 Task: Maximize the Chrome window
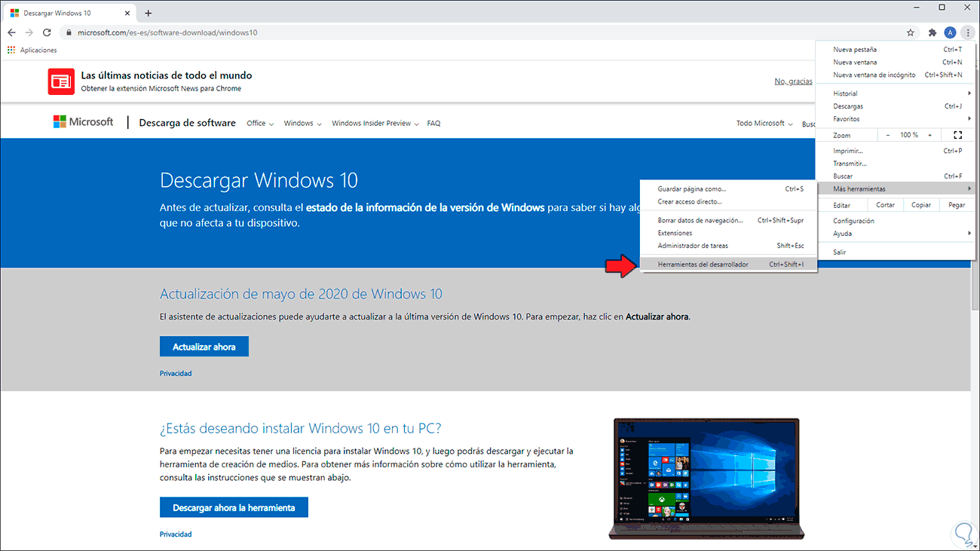pos(942,8)
